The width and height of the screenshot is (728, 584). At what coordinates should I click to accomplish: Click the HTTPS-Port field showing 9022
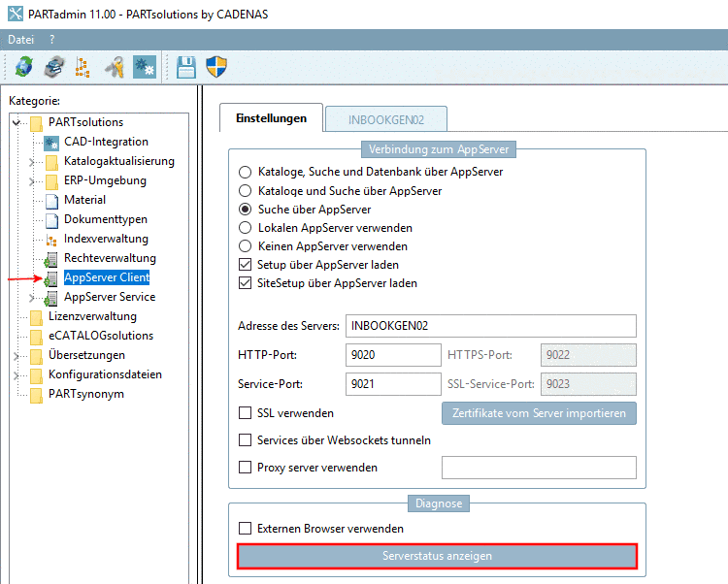(588, 355)
